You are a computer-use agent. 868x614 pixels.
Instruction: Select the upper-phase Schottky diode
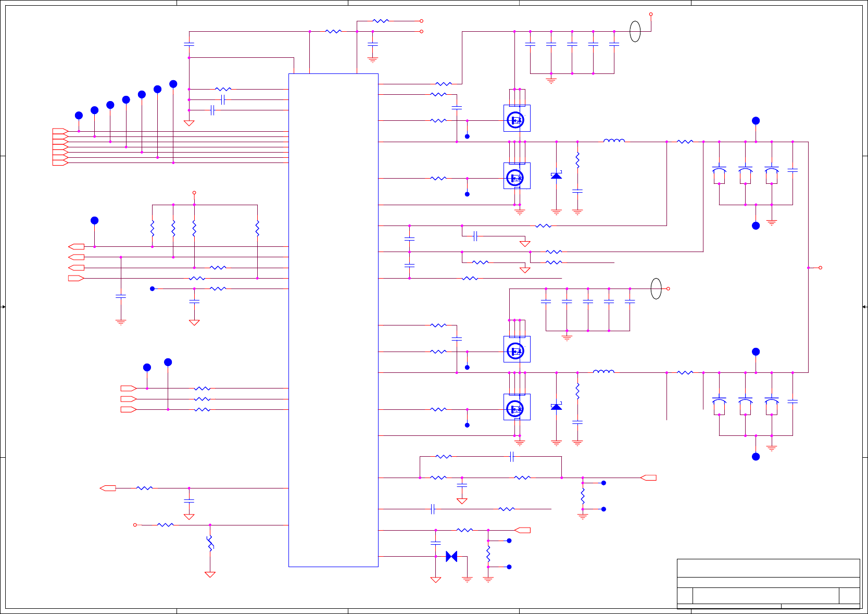click(556, 176)
